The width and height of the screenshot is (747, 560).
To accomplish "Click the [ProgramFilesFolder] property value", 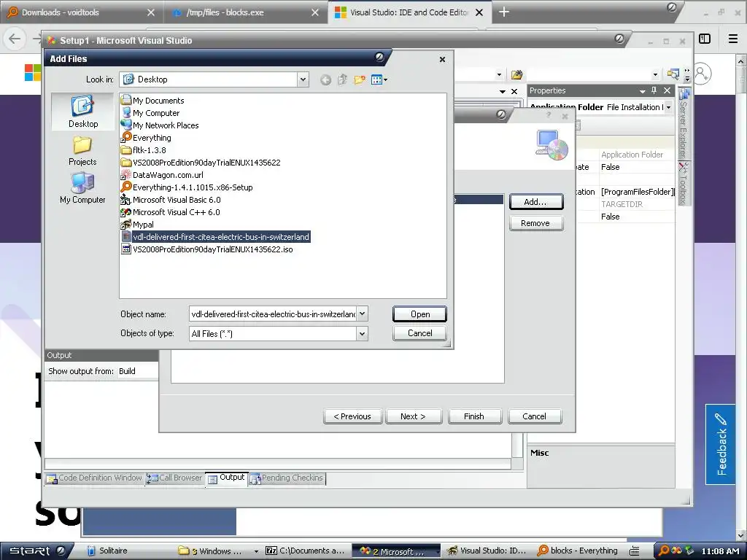I will coord(637,192).
